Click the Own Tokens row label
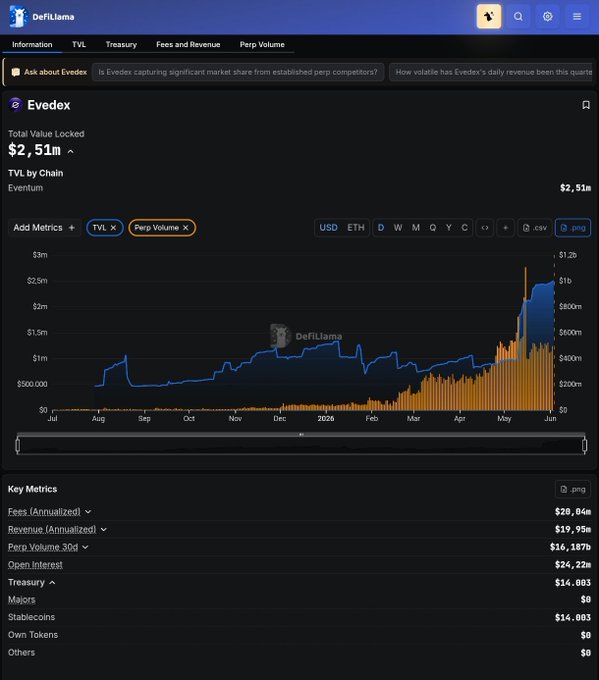Screen dimensions: 599x680 [x=33, y=635]
